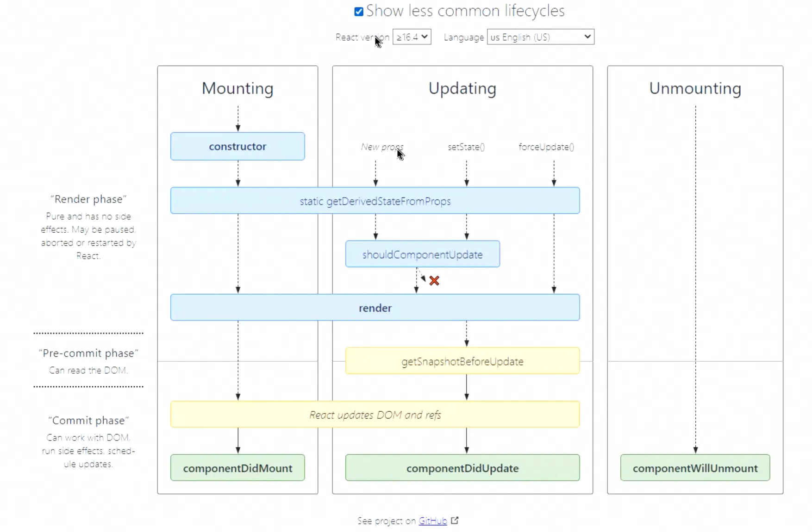Viewport: 812px width, 532px height.
Task: Select the constructor lifecycle box
Action: tap(237, 147)
